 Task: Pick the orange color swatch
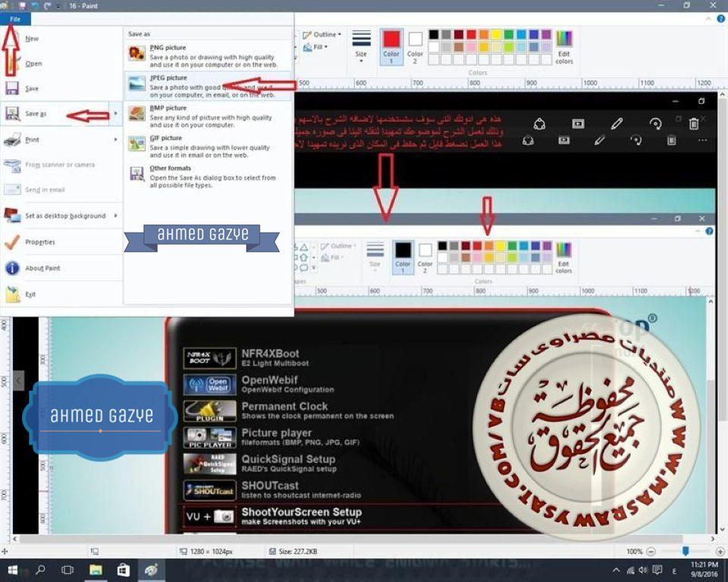[x=484, y=34]
